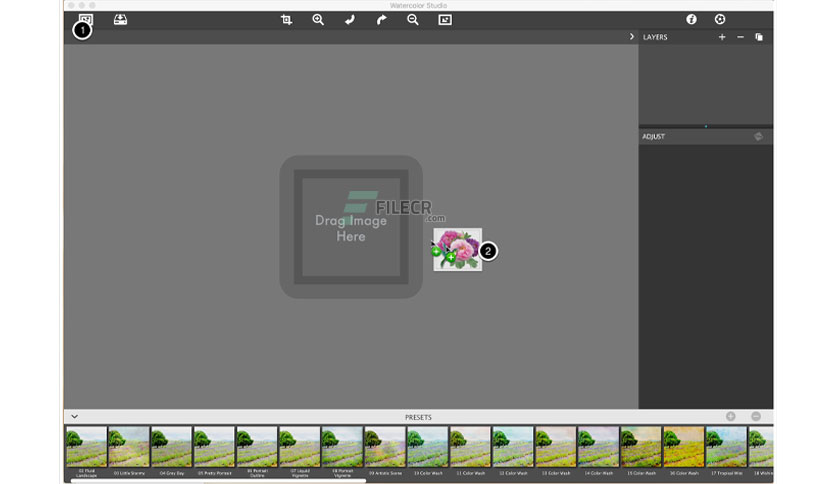836x484 pixels.
Task: Undo with the left curved arrow
Action: 350,20
